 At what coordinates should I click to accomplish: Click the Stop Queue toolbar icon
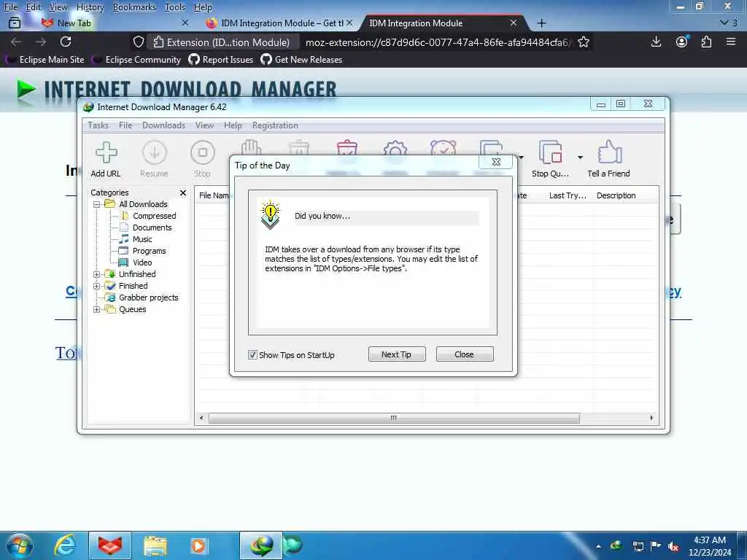(550, 152)
